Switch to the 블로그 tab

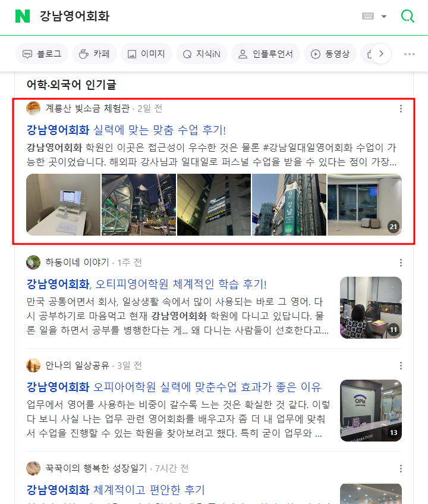pyautogui.click(x=42, y=54)
